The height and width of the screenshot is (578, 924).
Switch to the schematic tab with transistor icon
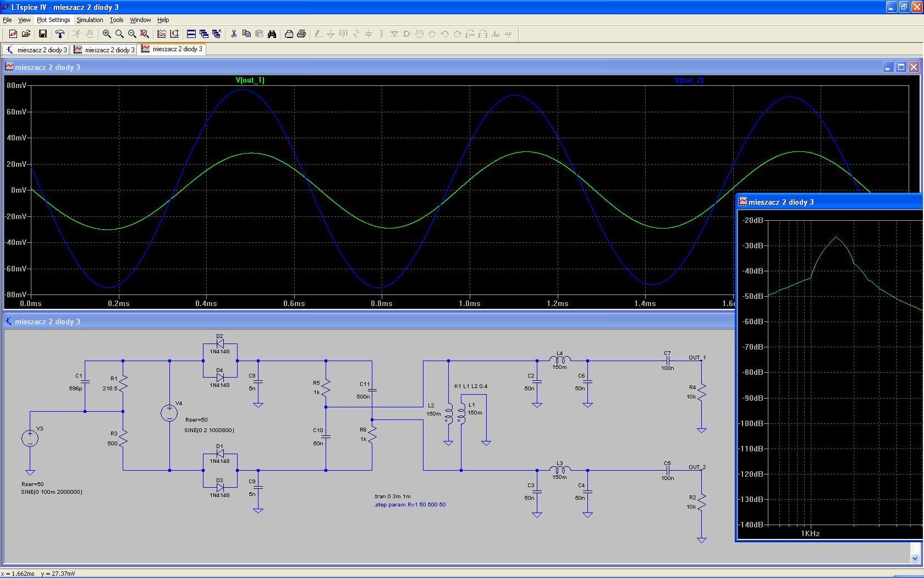click(x=36, y=50)
